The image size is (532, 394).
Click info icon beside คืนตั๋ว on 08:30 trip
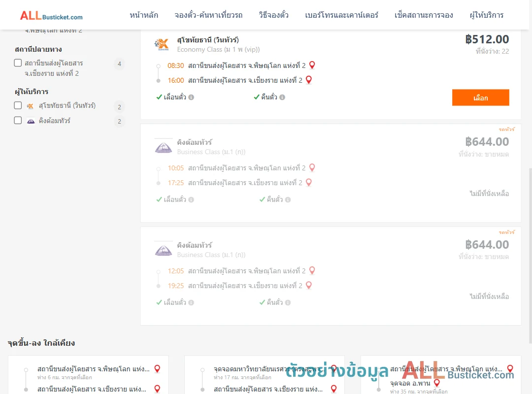(x=282, y=97)
